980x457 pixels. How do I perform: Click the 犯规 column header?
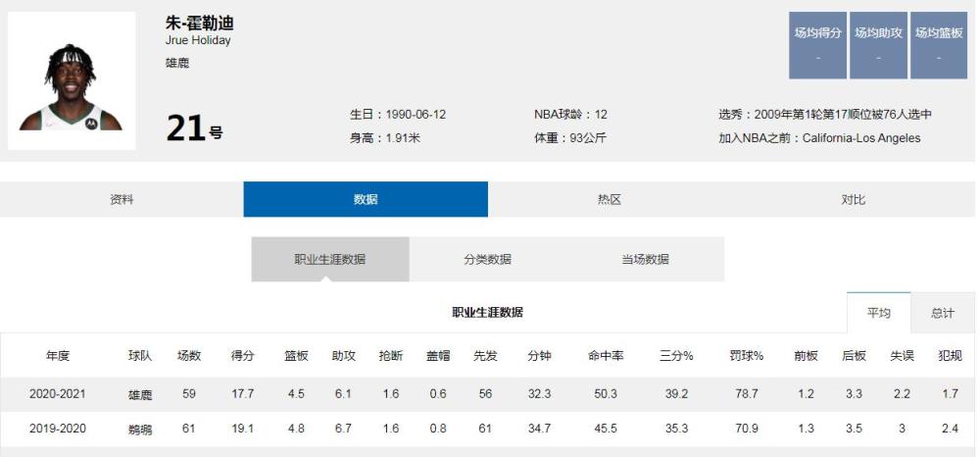point(950,356)
